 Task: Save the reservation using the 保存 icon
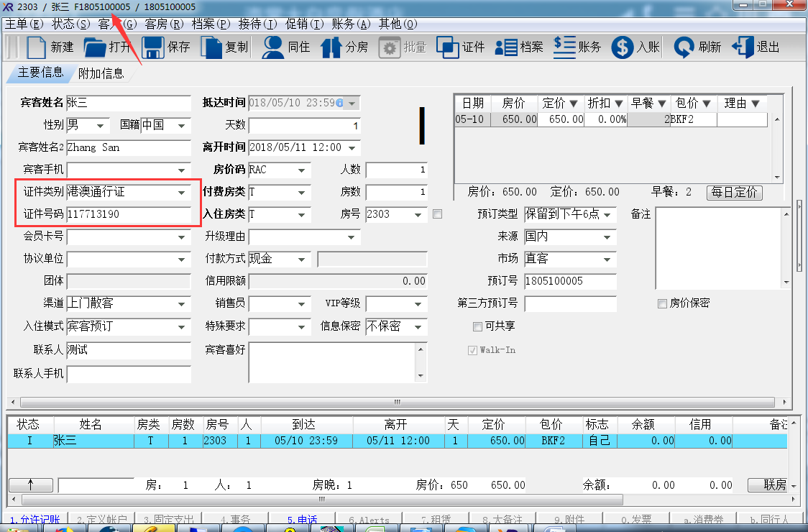[153, 47]
